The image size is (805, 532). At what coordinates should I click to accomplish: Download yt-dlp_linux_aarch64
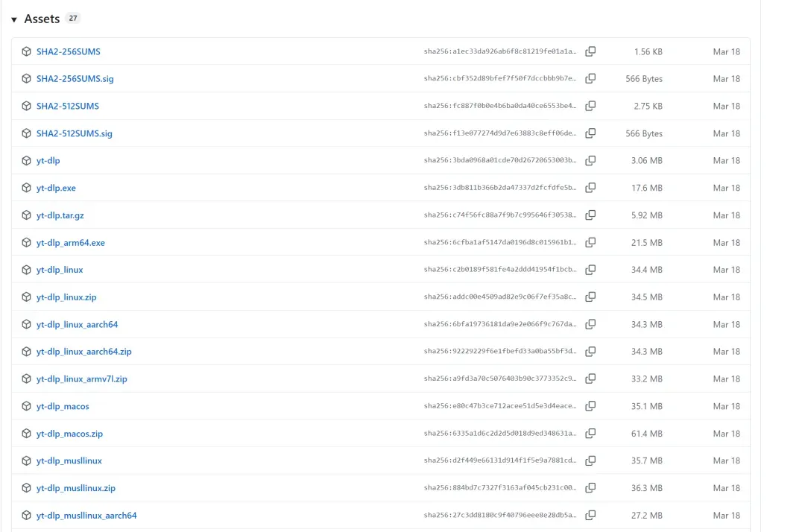pyautogui.click(x=77, y=325)
